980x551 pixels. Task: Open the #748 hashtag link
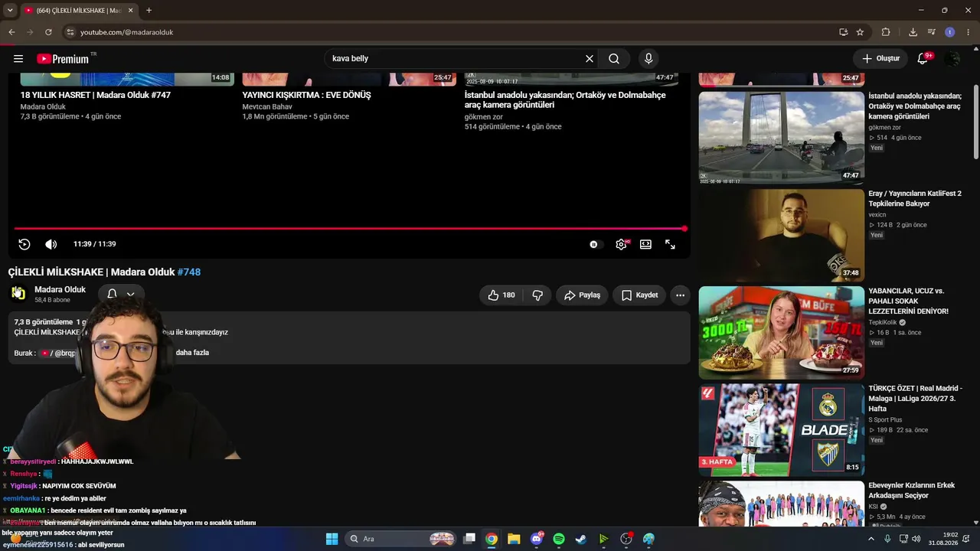click(189, 272)
